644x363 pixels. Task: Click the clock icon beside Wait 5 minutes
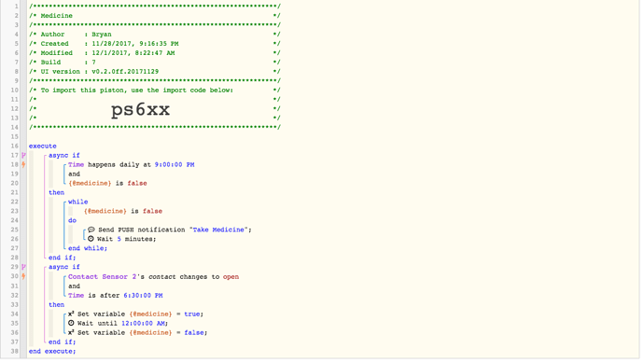coord(91,239)
